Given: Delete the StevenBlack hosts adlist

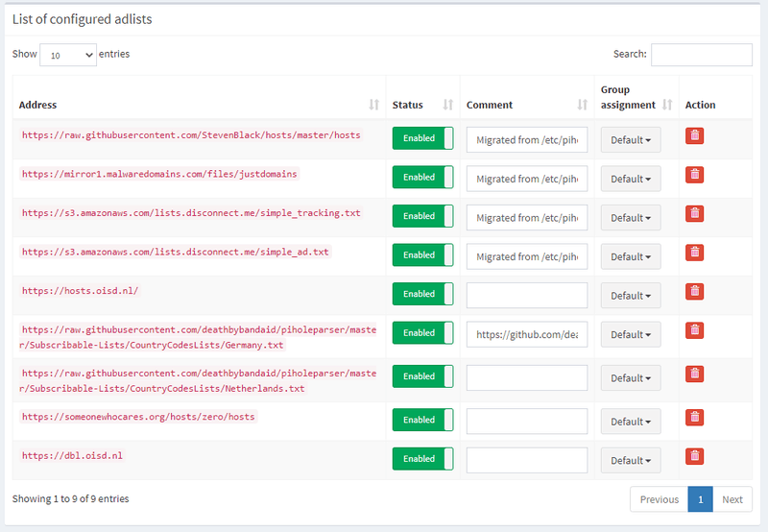Looking at the screenshot, I should pyautogui.click(x=694, y=137).
